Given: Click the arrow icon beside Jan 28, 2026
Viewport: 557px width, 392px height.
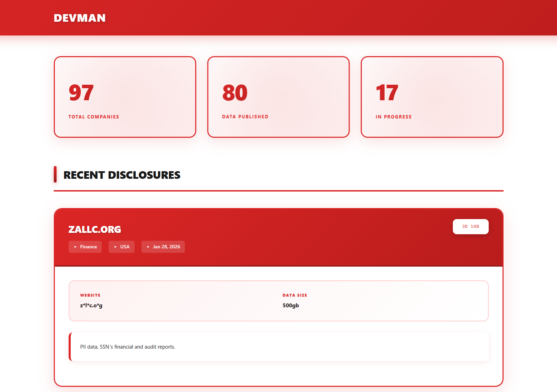Looking at the screenshot, I should pos(148,247).
